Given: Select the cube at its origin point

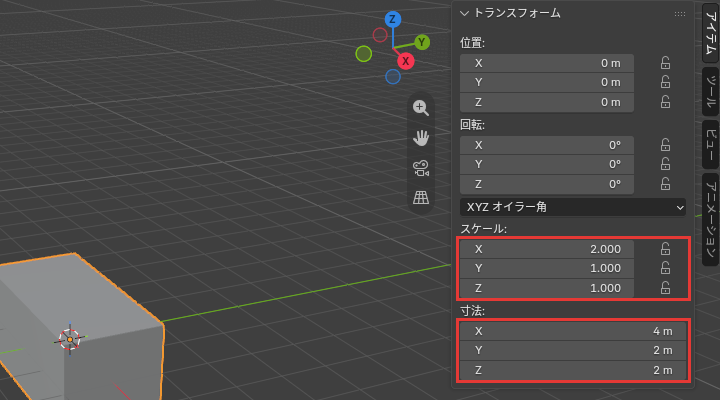Looking at the screenshot, I should 70,339.
